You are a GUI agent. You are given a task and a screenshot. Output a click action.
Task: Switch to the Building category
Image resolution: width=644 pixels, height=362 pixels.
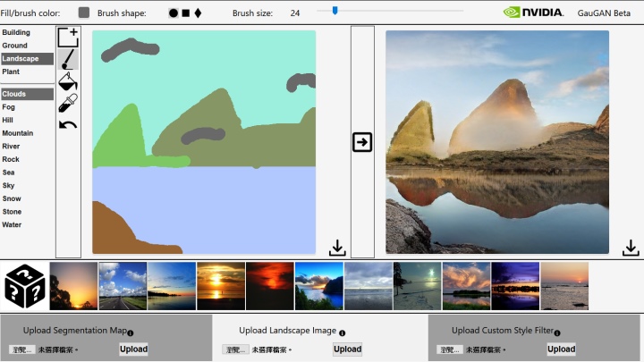16,32
